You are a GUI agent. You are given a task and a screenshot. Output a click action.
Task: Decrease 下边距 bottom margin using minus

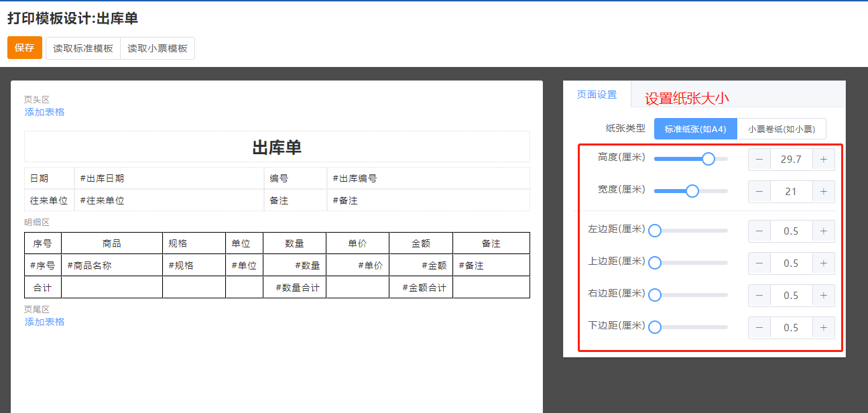tap(759, 328)
